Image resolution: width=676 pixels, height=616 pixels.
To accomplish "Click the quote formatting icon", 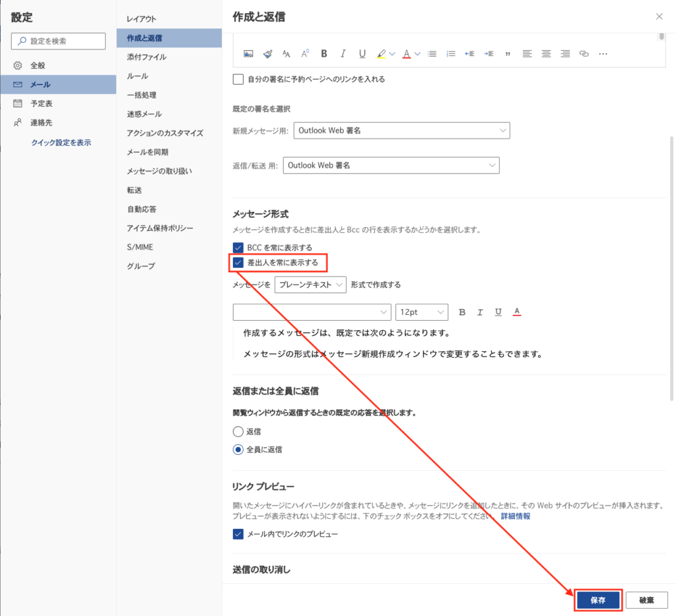I will (x=508, y=53).
